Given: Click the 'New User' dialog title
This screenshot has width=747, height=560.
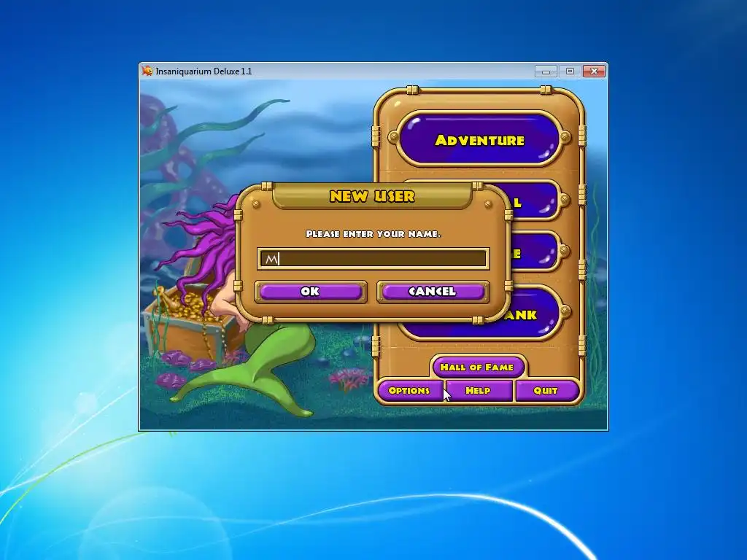Looking at the screenshot, I should pos(373,196).
